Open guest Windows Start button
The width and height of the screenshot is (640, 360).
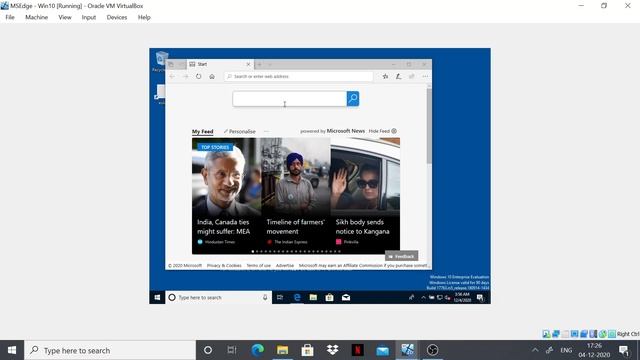[157, 298]
